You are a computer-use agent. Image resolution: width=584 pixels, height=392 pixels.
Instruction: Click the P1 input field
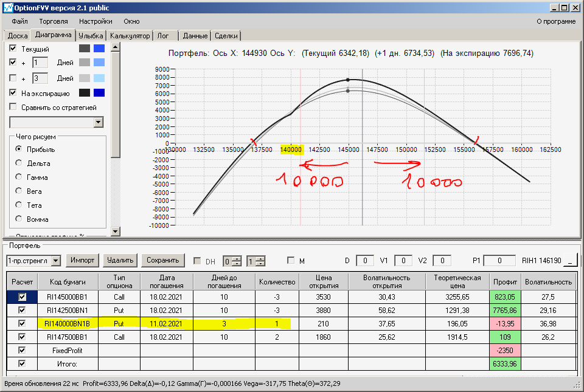click(x=499, y=261)
